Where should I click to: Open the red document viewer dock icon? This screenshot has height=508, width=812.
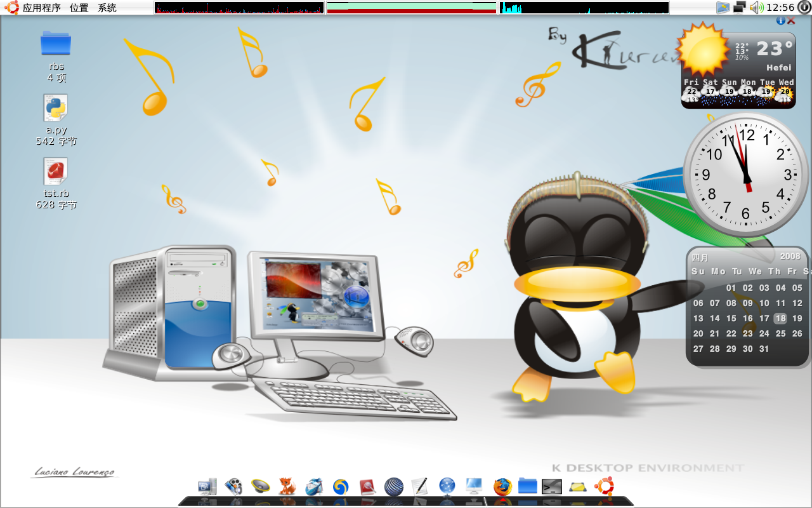(367, 487)
